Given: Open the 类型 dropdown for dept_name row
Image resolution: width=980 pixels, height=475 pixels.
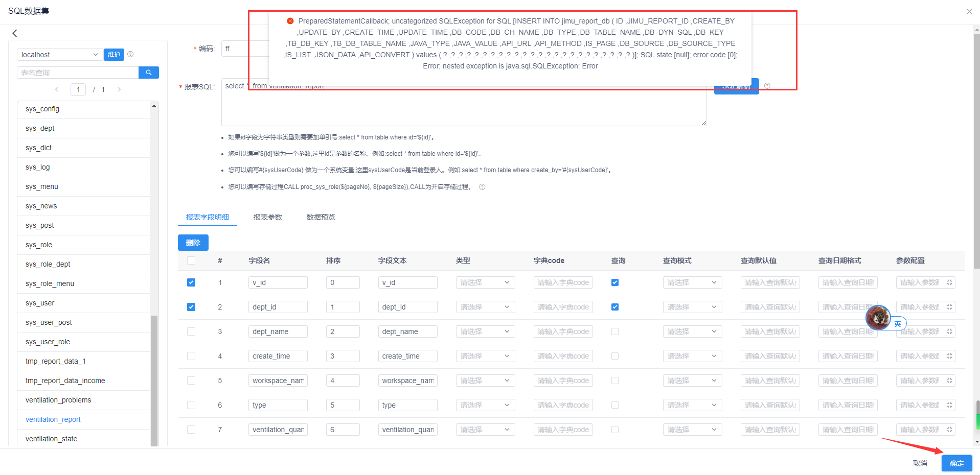Looking at the screenshot, I should (x=485, y=331).
